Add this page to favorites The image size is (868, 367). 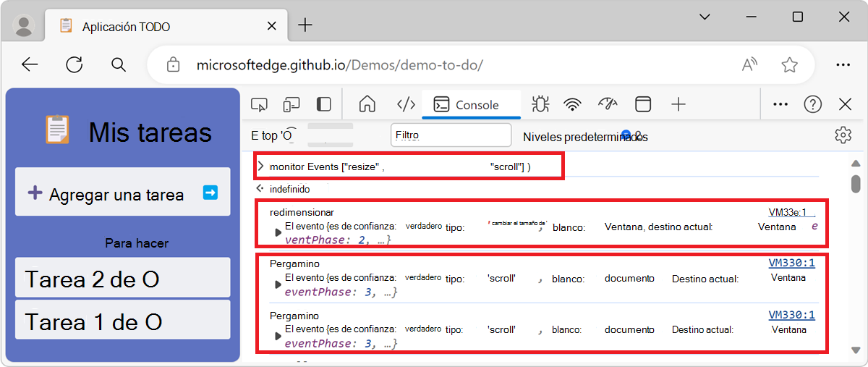click(789, 64)
